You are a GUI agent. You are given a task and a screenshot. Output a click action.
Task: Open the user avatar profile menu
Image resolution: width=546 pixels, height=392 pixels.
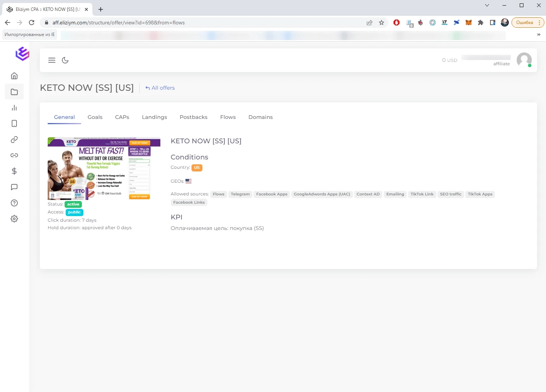(524, 60)
